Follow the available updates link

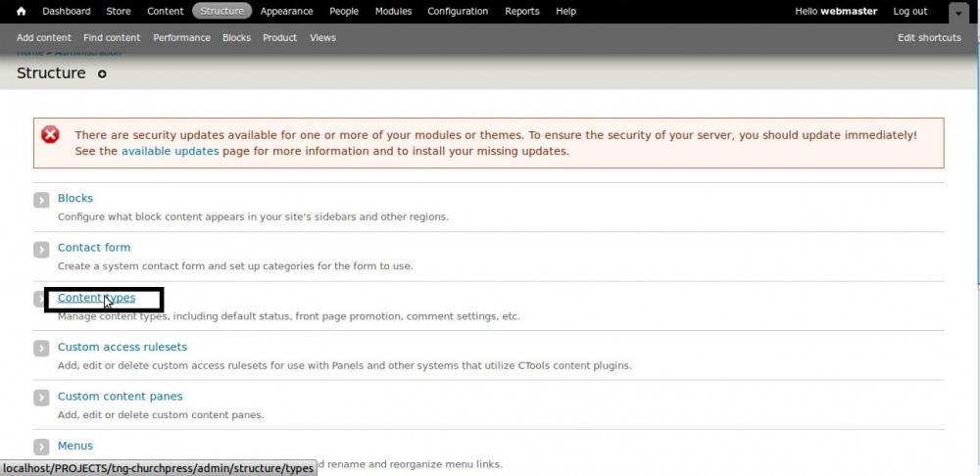click(x=170, y=152)
